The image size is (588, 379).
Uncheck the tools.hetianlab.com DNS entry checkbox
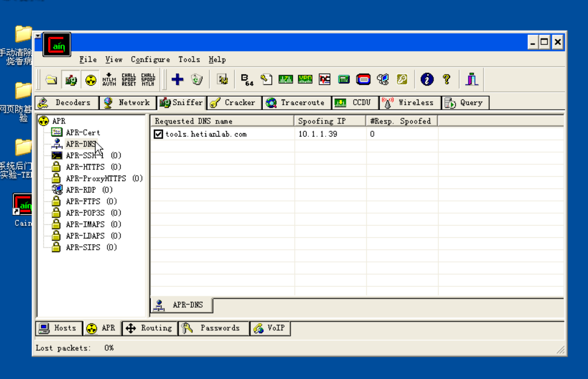tap(158, 134)
